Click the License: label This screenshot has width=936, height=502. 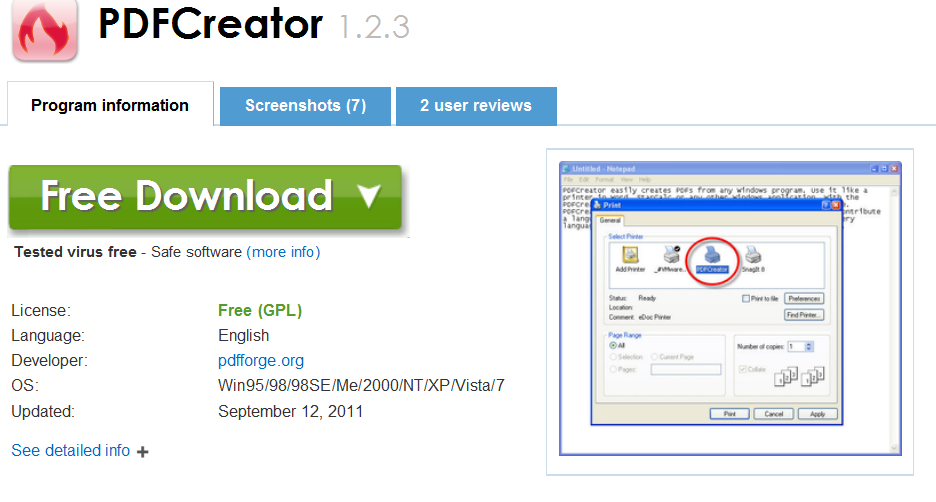(x=41, y=310)
